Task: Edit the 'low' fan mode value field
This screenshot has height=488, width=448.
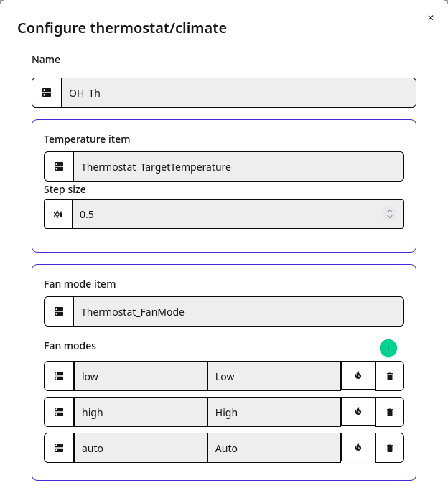Action: pyautogui.click(x=141, y=376)
